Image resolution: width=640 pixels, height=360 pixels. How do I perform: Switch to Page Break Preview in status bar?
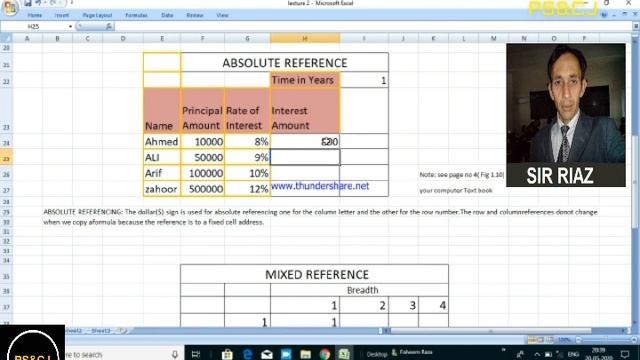click(549, 340)
